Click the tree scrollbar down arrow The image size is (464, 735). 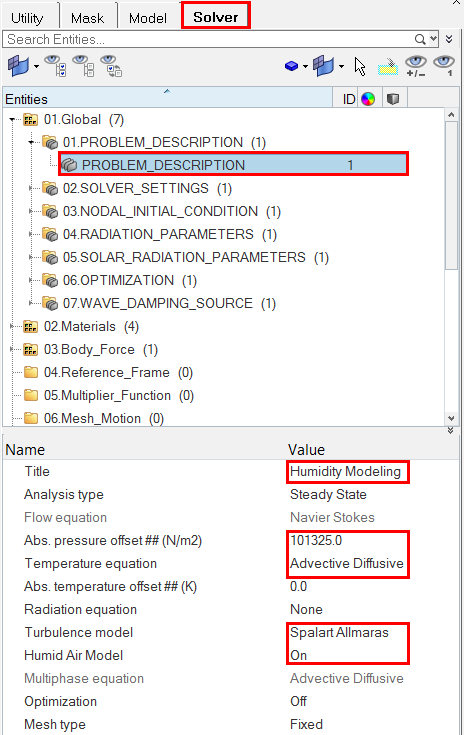[451, 418]
